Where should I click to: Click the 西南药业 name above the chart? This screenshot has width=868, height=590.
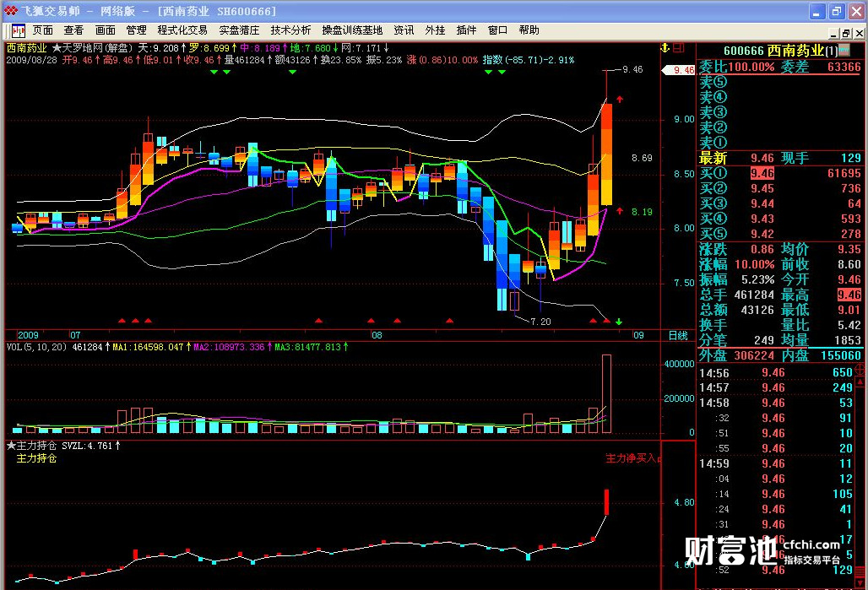tap(26, 48)
